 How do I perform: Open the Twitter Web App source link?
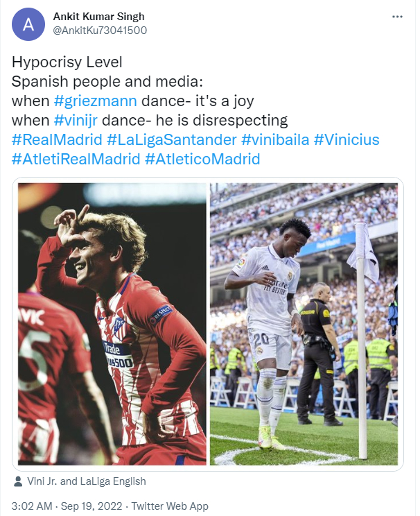coord(170,506)
